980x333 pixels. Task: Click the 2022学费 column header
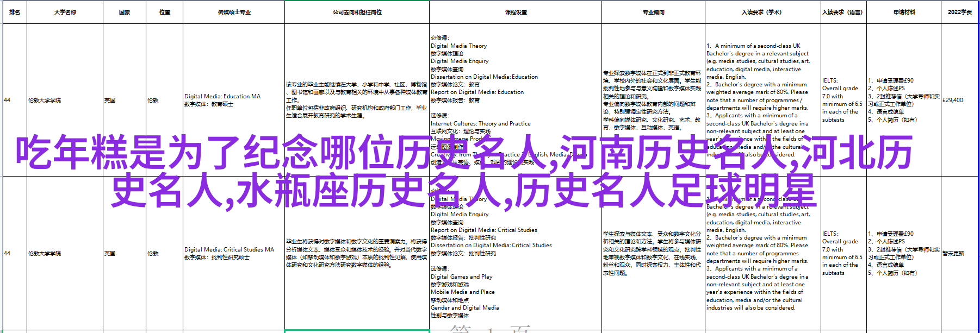[959, 12]
